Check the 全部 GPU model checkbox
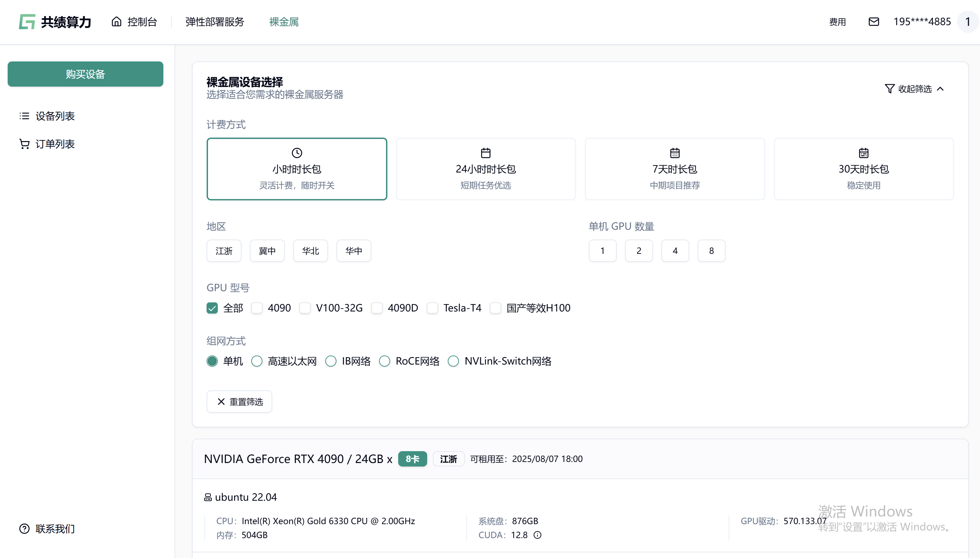 (x=212, y=308)
